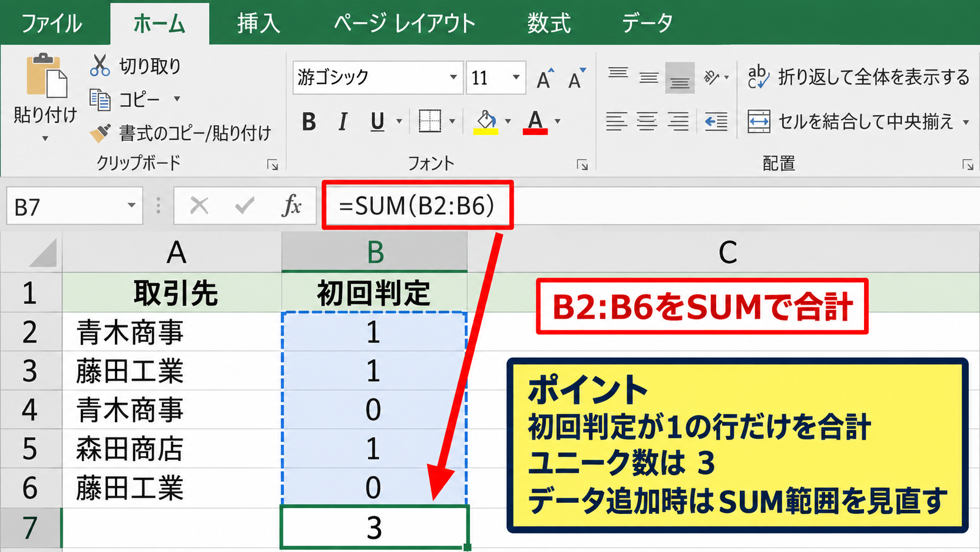This screenshot has width=980, height=552.
Task: Select bottom vertical align icon
Action: (x=680, y=78)
